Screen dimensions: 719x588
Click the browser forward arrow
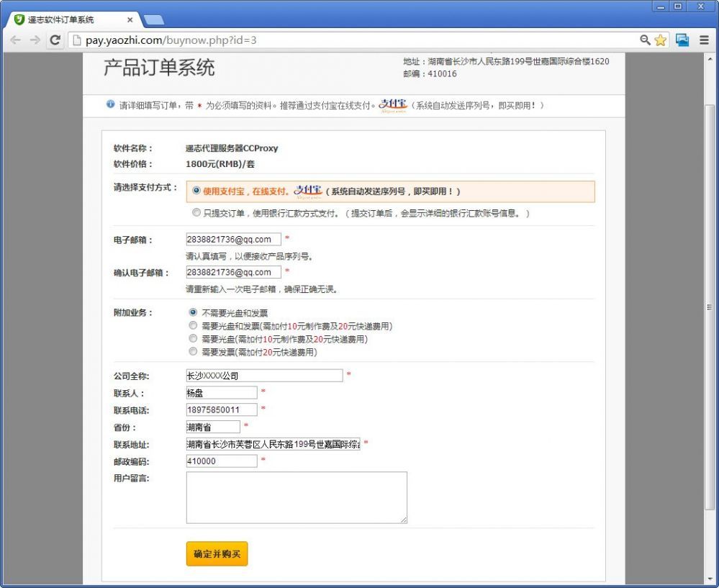coord(35,40)
